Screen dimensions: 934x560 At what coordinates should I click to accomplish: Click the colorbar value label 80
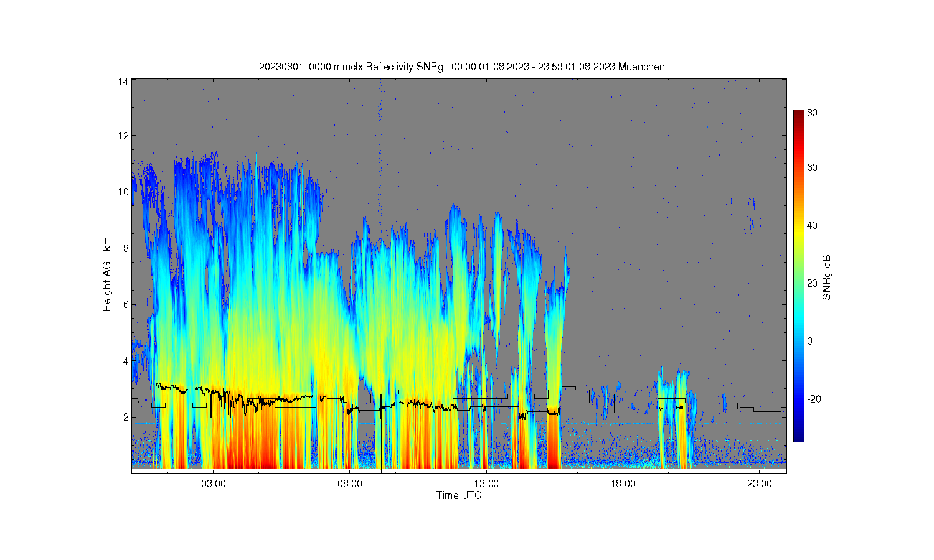(x=812, y=113)
